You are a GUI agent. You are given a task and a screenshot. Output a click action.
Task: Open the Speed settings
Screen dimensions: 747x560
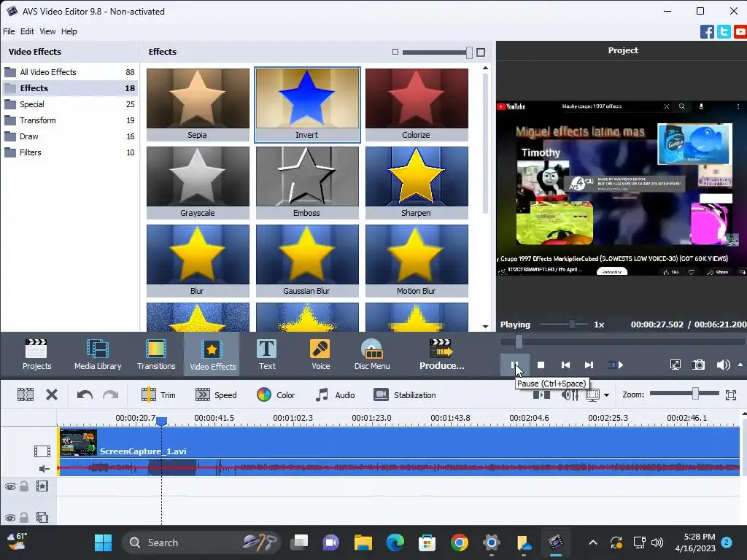pos(216,395)
